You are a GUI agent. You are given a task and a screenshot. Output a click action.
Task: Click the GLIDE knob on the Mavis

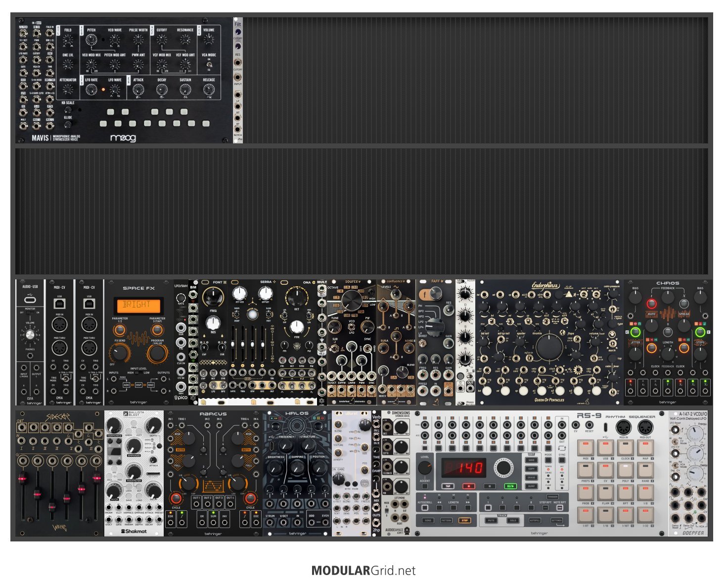(x=68, y=124)
